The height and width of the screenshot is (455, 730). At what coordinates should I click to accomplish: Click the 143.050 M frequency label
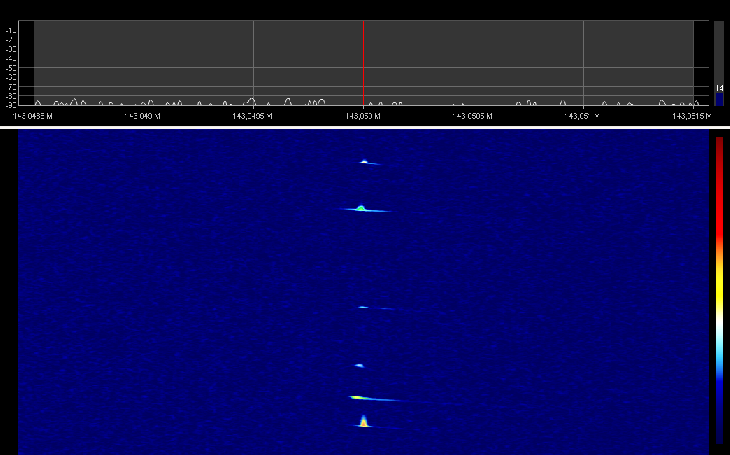(361, 117)
